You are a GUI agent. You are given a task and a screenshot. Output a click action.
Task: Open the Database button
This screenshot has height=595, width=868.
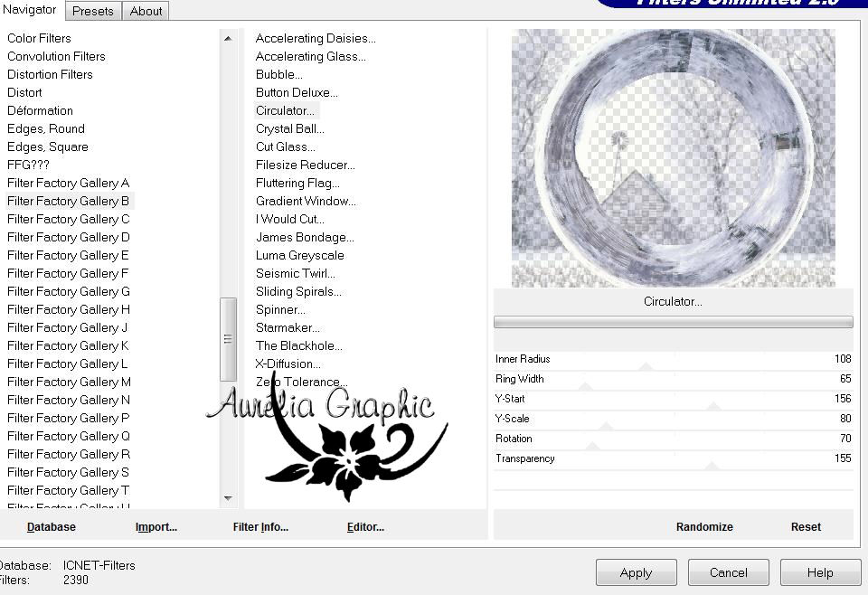click(x=52, y=526)
